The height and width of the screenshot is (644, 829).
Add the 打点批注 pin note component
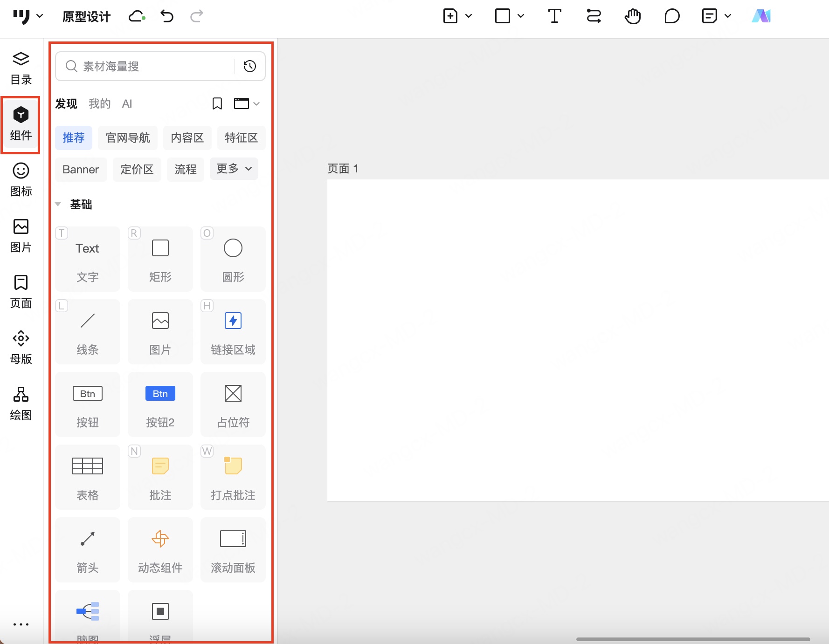click(x=233, y=477)
